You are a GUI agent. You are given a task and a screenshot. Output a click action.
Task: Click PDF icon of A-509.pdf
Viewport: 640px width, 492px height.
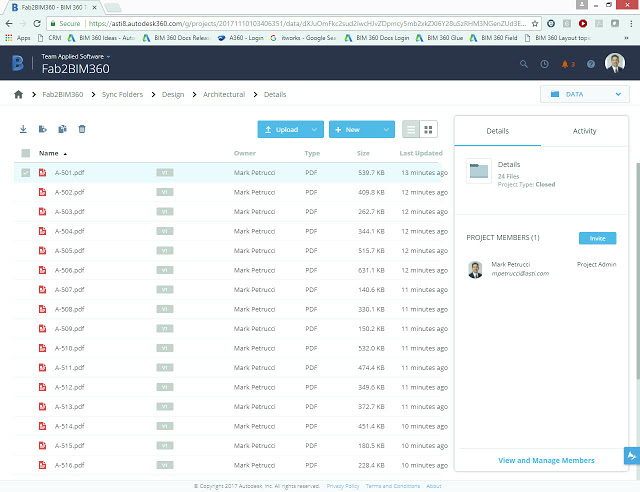point(42,328)
